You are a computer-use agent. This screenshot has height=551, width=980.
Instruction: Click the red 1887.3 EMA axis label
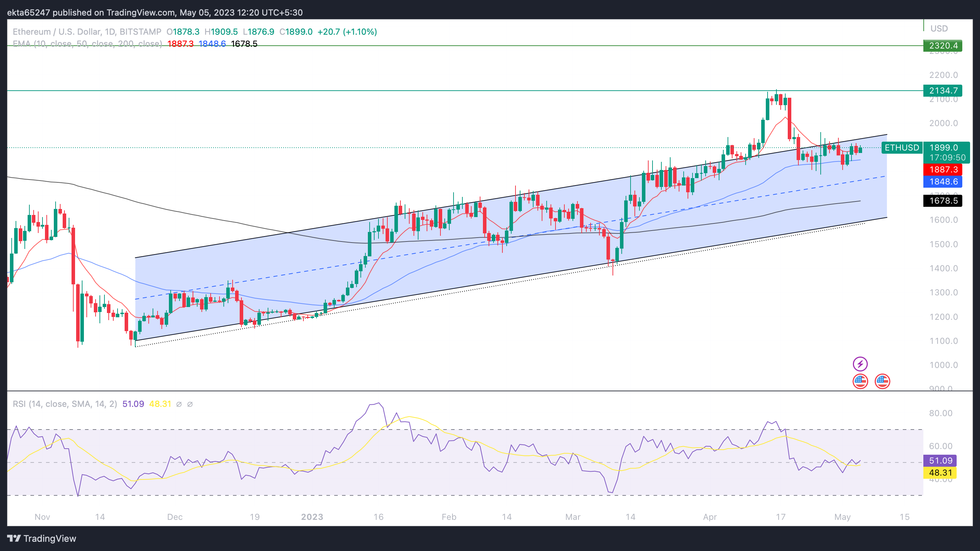tap(943, 169)
